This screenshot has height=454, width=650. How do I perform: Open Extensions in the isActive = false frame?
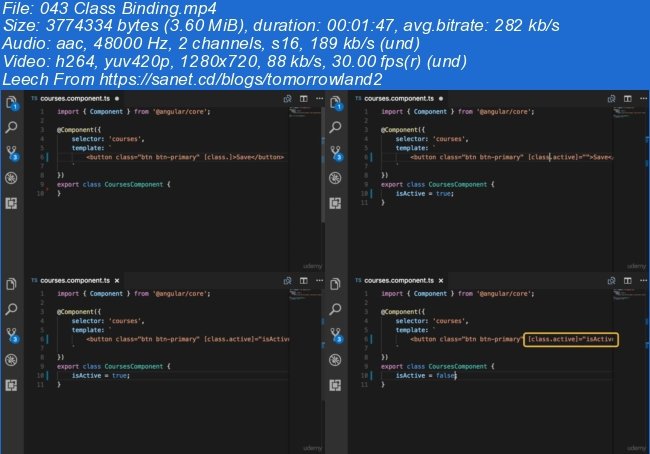335,385
